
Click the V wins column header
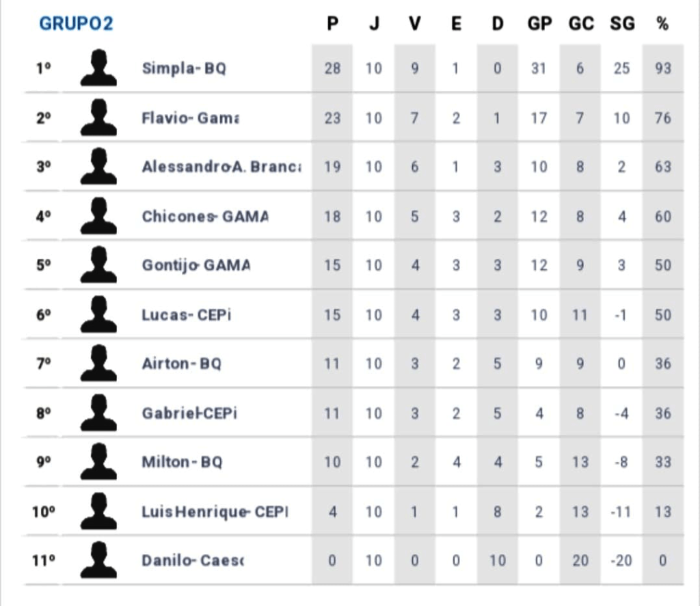point(415,25)
